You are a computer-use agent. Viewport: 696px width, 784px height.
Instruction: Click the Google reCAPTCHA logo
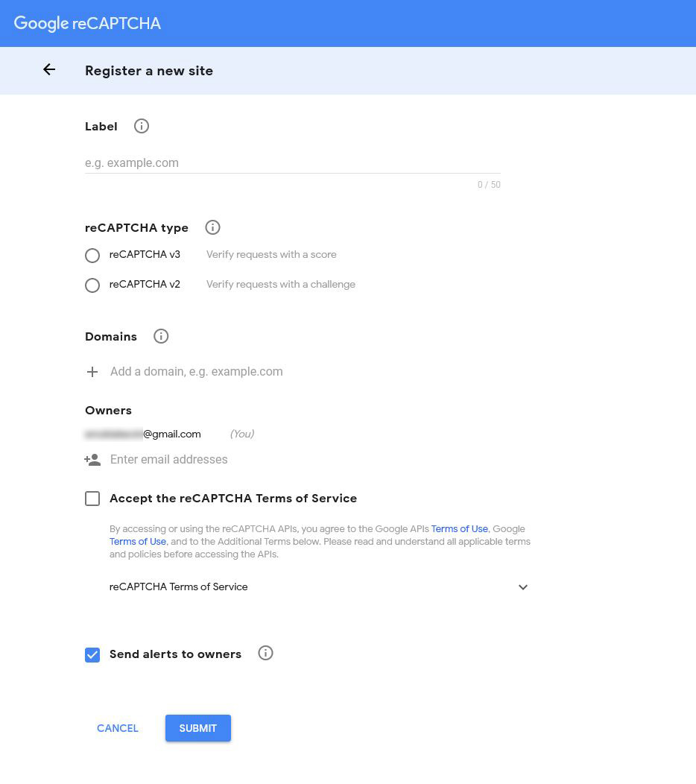tap(87, 24)
